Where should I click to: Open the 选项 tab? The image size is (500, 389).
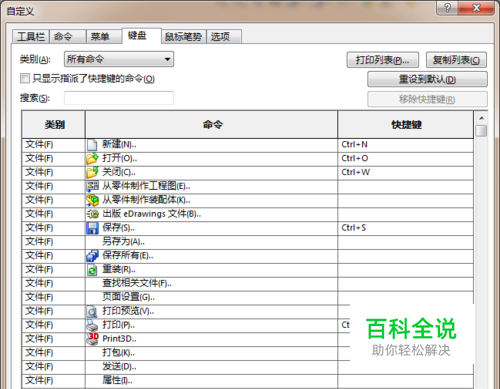(224, 36)
